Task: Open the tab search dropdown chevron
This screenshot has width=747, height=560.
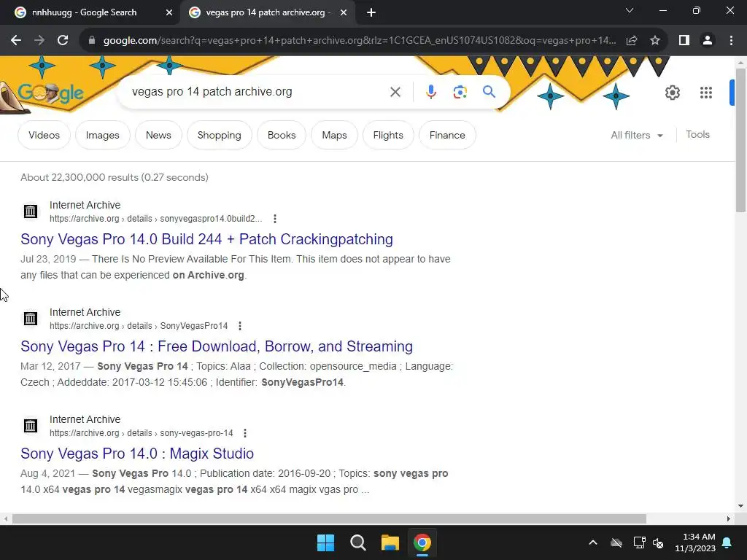Action: click(630, 10)
